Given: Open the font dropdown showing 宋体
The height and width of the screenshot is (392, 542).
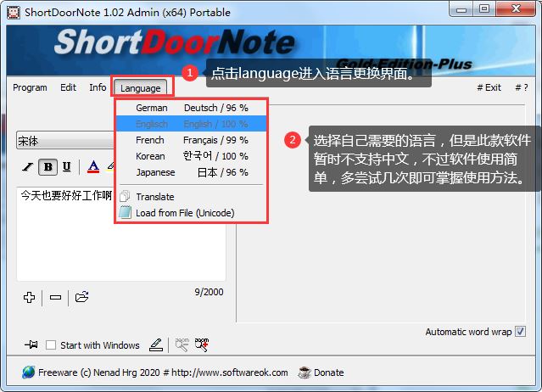Looking at the screenshot, I should [65, 141].
